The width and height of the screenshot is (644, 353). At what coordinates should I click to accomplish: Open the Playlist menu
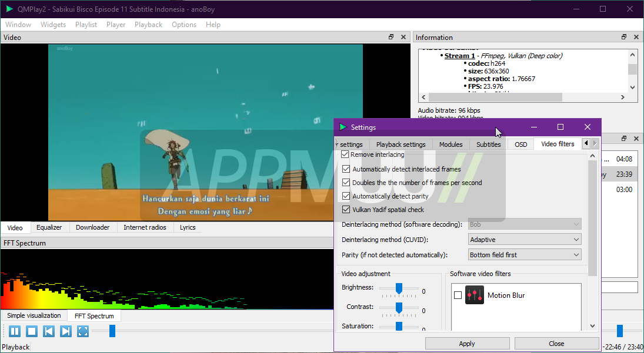click(86, 25)
